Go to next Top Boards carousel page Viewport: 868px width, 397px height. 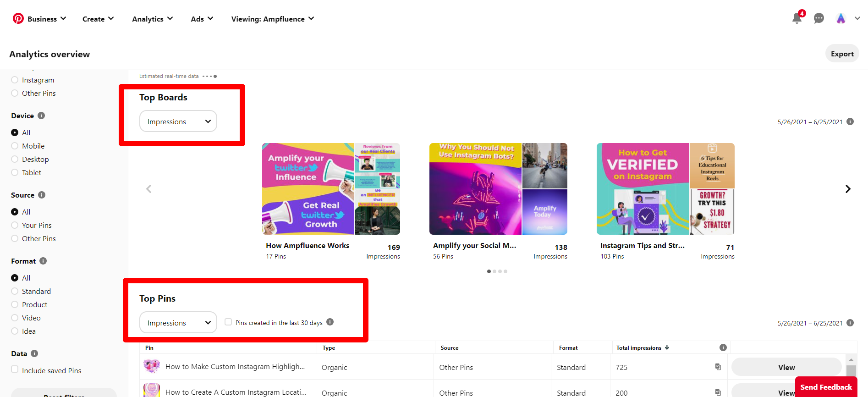848,189
